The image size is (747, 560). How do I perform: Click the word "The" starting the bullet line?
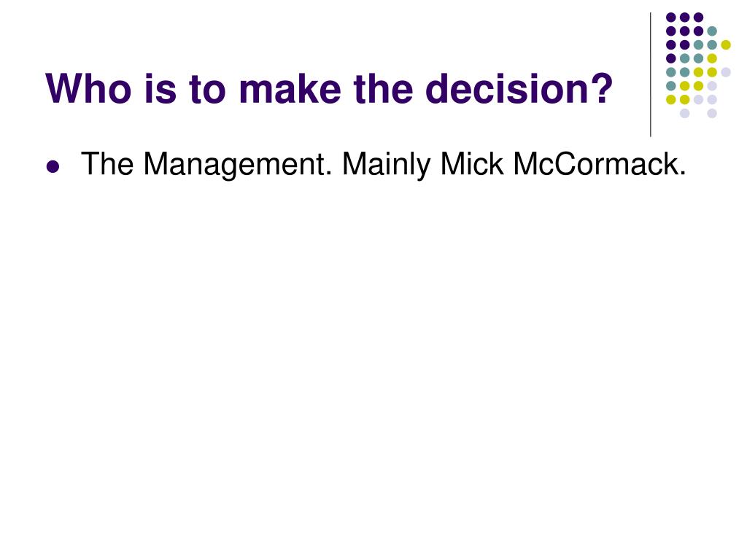point(107,164)
